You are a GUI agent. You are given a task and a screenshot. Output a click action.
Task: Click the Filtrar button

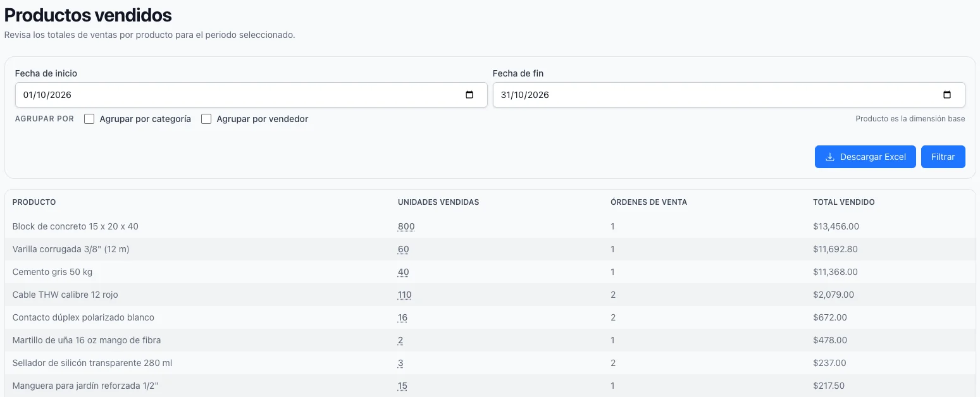pos(943,157)
